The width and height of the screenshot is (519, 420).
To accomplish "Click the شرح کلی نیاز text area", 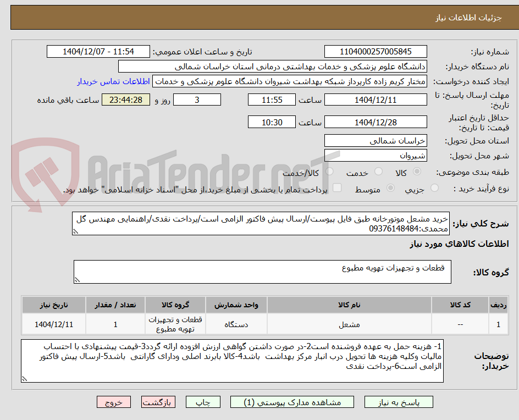I will pos(261,224).
